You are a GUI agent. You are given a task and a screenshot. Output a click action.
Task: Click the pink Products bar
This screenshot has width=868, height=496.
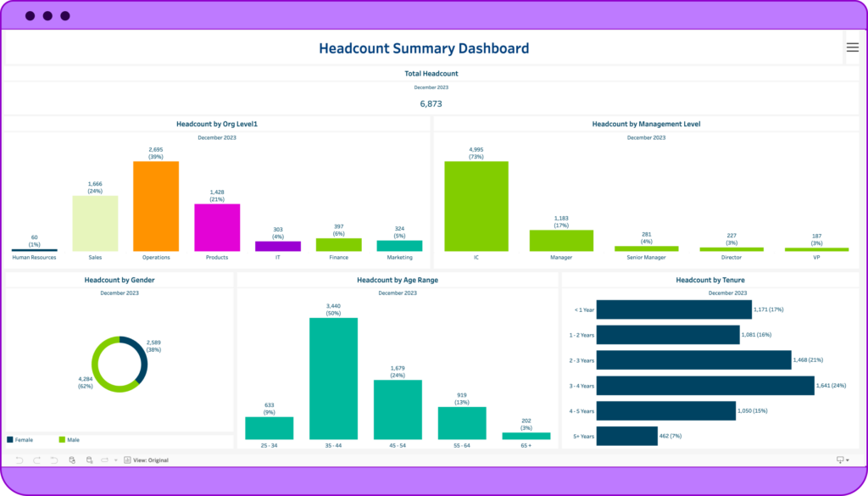[217, 227]
